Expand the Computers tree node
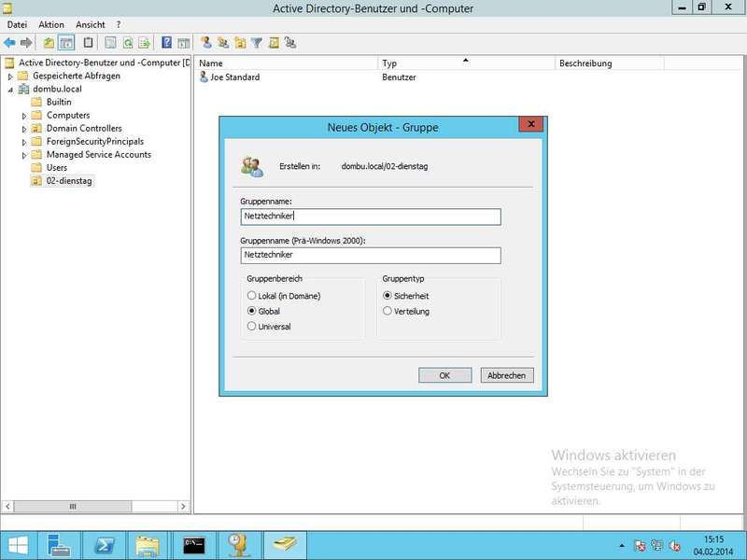The height and width of the screenshot is (560, 747). pyautogui.click(x=24, y=116)
